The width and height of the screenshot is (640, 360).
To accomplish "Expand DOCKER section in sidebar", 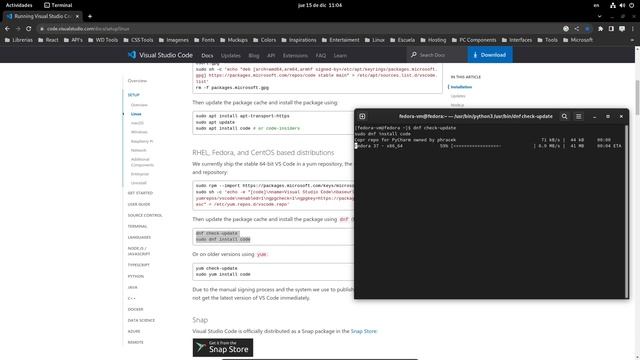I will (136, 309).
